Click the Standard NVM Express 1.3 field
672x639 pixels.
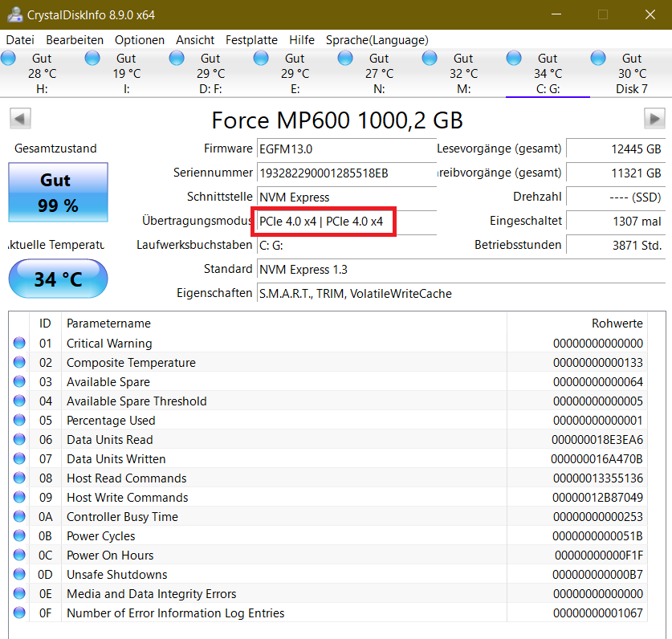[461, 270]
